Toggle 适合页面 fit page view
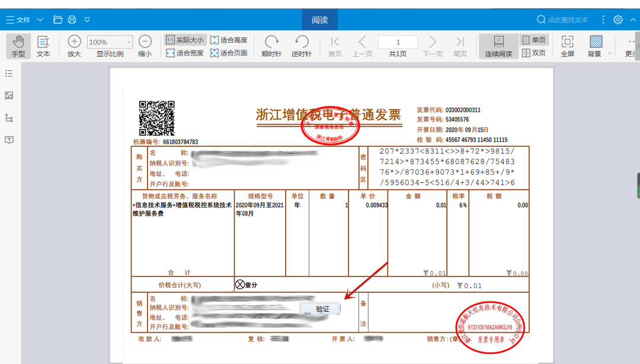Screen dimensions: 640x364 click(229, 53)
